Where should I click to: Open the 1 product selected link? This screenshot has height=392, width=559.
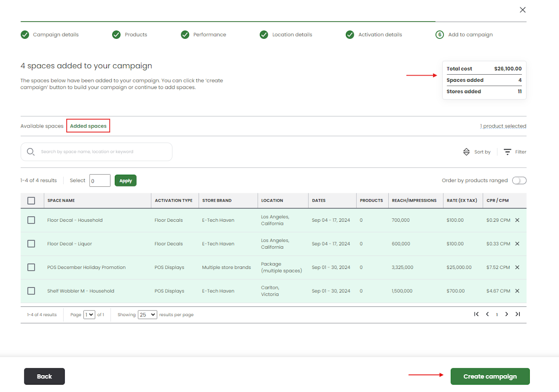coord(503,126)
